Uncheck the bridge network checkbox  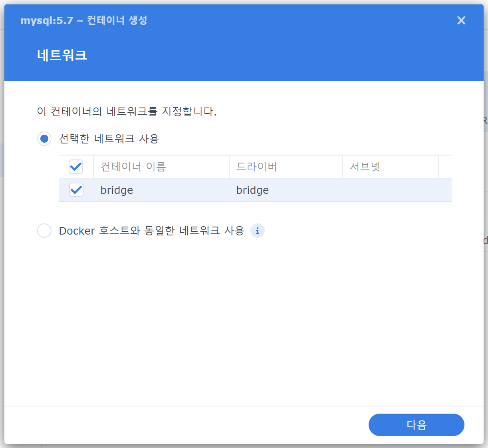[76, 190]
